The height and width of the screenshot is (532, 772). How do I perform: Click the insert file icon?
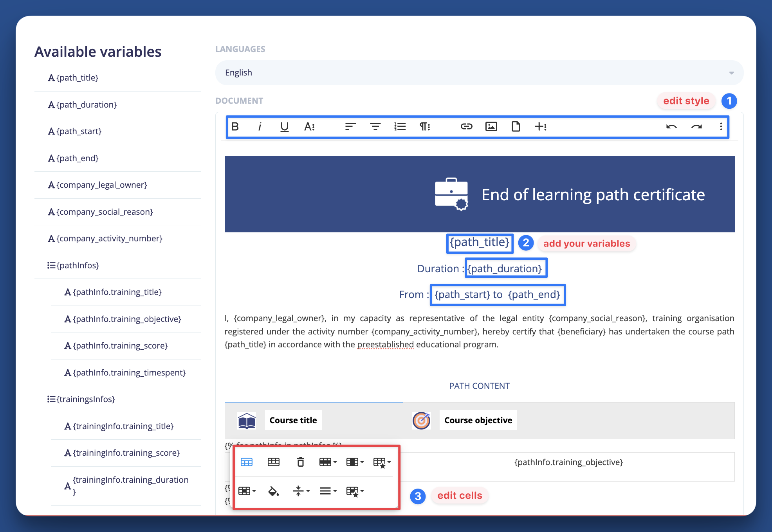(516, 126)
